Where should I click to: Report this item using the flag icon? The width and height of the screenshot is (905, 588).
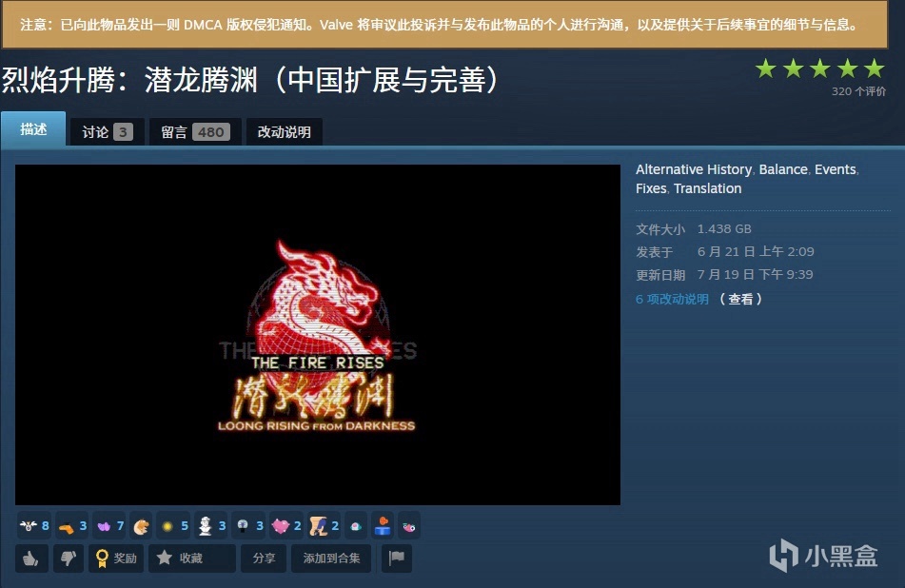tap(397, 558)
